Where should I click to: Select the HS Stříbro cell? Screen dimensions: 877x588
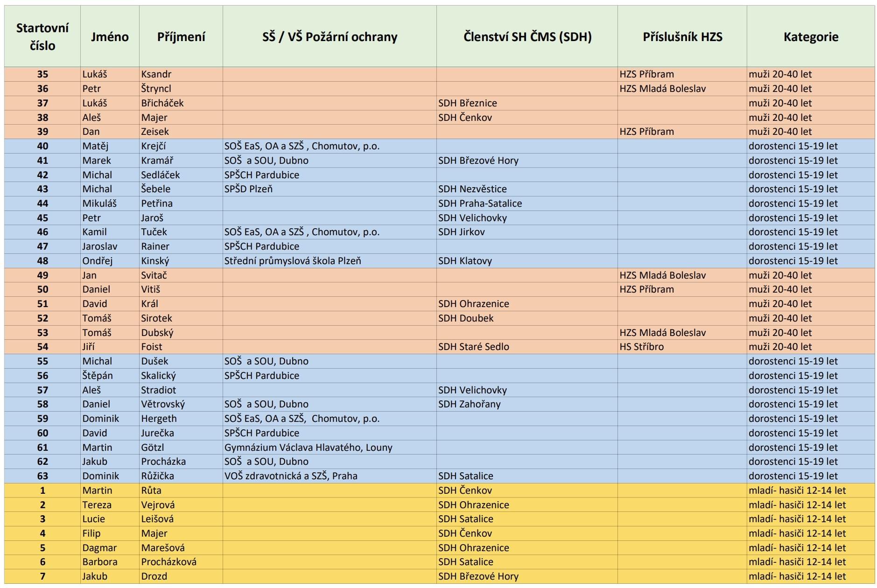pos(682,347)
